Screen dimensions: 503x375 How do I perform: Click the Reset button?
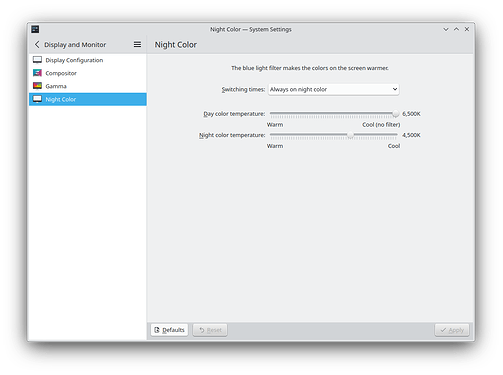click(210, 330)
